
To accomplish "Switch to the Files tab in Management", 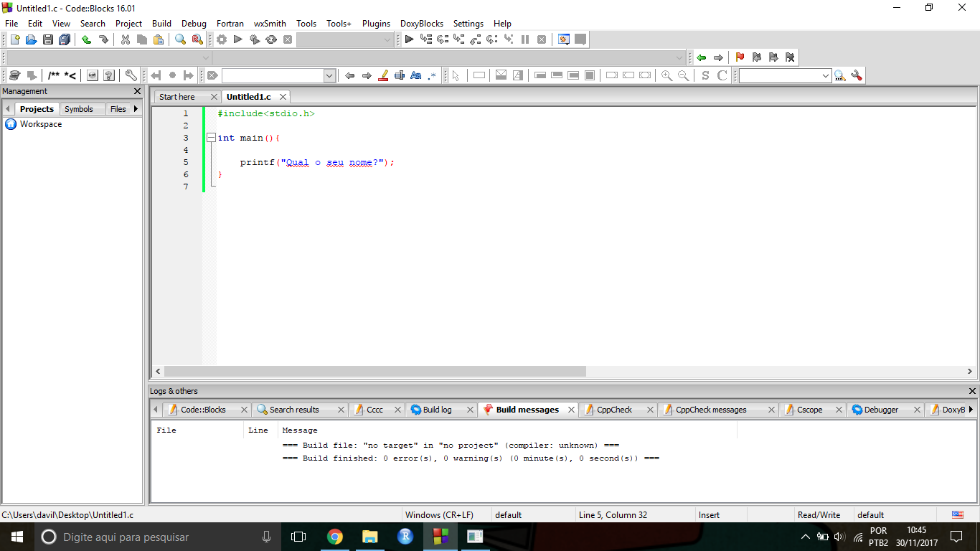I will tap(118, 109).
